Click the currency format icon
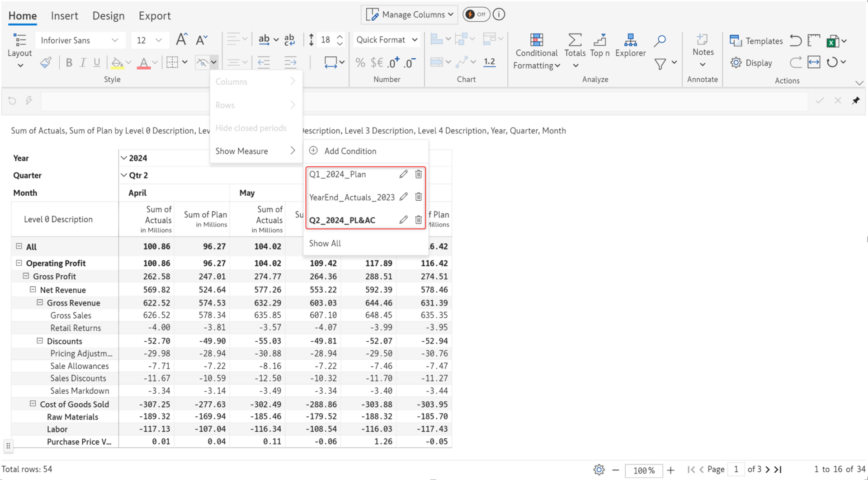 (377, 62)
